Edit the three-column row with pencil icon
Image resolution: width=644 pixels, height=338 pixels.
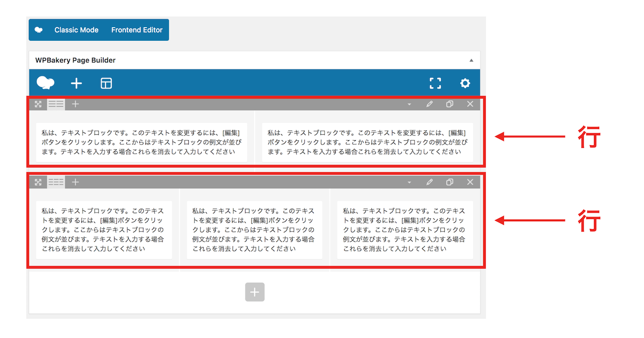click(x=429, y=182)
